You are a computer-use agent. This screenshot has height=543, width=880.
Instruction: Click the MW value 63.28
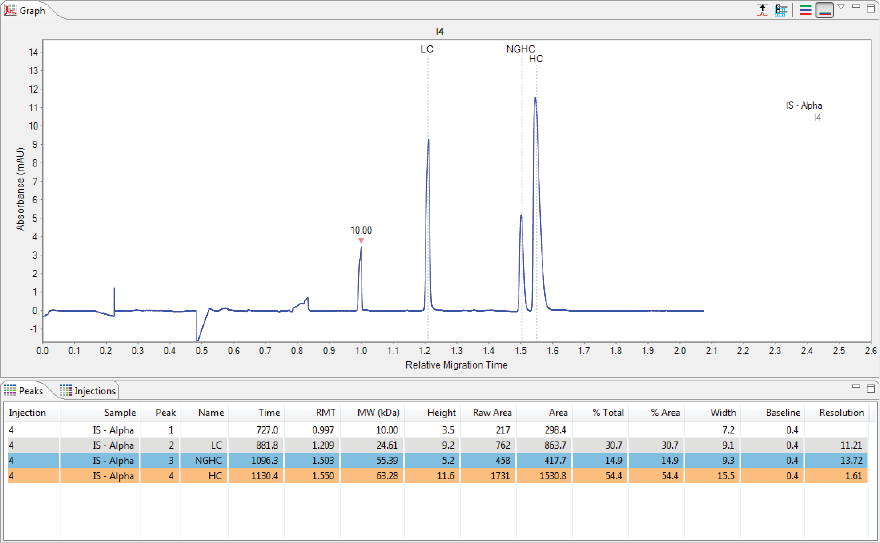tap(387, 476)
